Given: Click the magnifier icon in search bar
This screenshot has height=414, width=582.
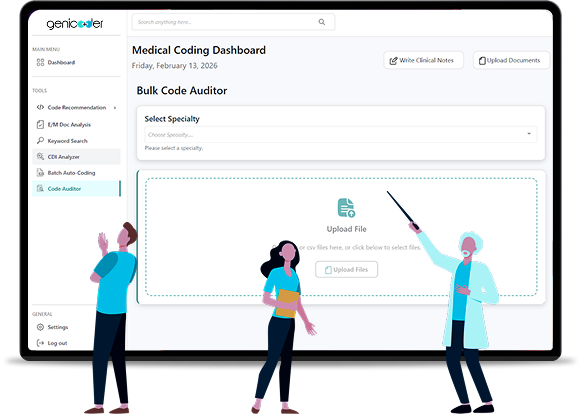Looking at the screenshot, I should click(x=321, y=22).
